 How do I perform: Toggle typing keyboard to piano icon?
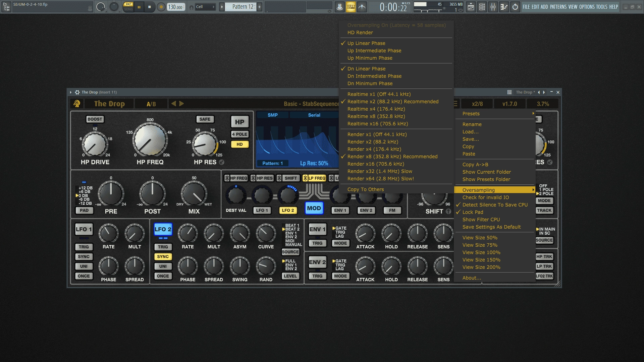point(351,7)
